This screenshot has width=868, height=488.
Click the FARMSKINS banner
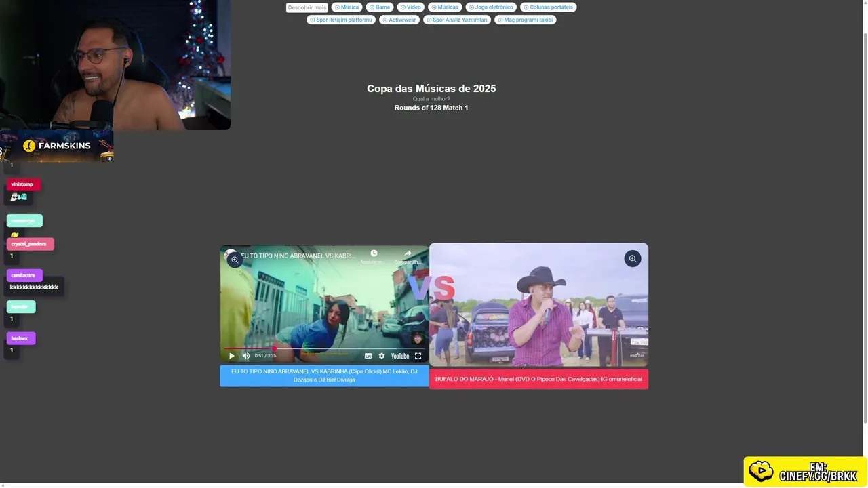click(x=57, y=146)
